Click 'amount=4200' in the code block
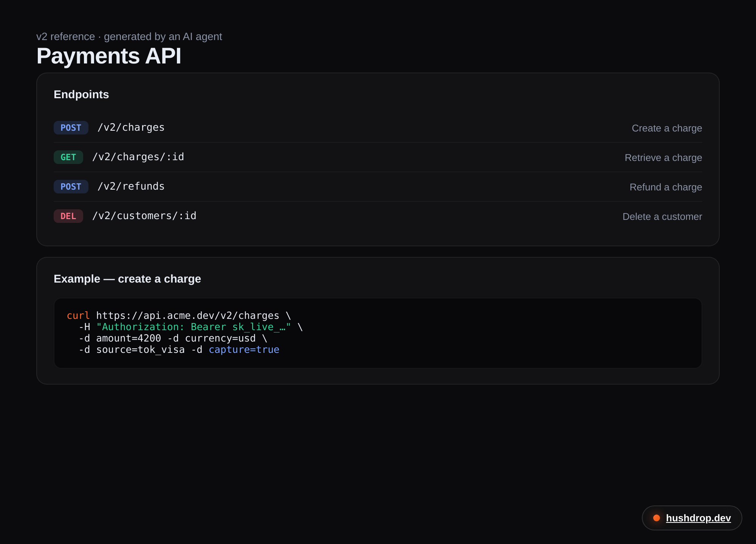This screenshot has width=756, height=544. [129, 338]
